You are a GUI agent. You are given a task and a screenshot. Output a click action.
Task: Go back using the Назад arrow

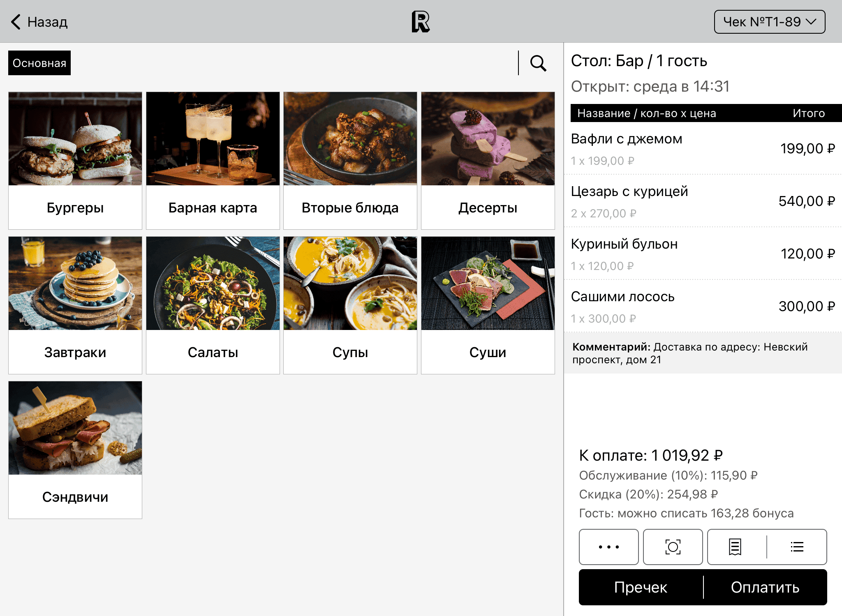(x=39, y=22)
